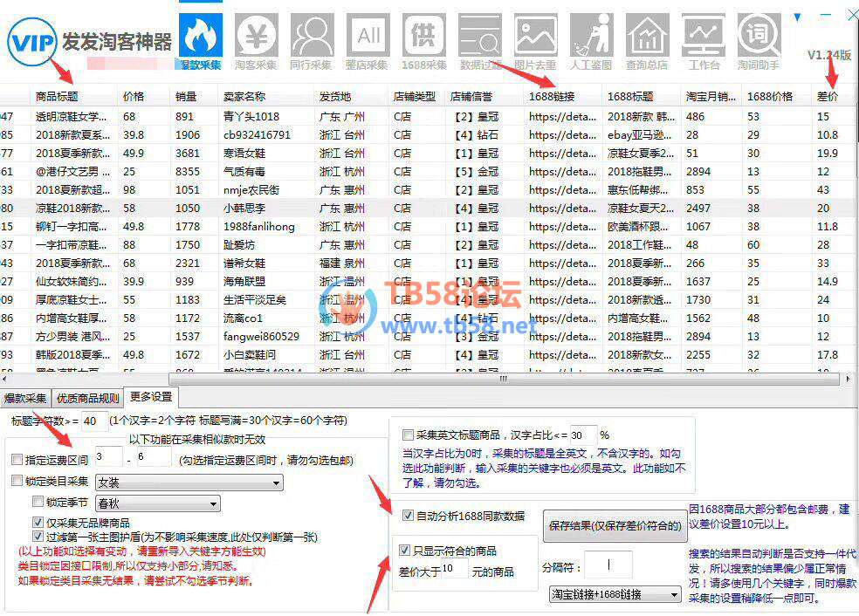Enable the 锁定类目采集 checkbox

tap(17, 481)
